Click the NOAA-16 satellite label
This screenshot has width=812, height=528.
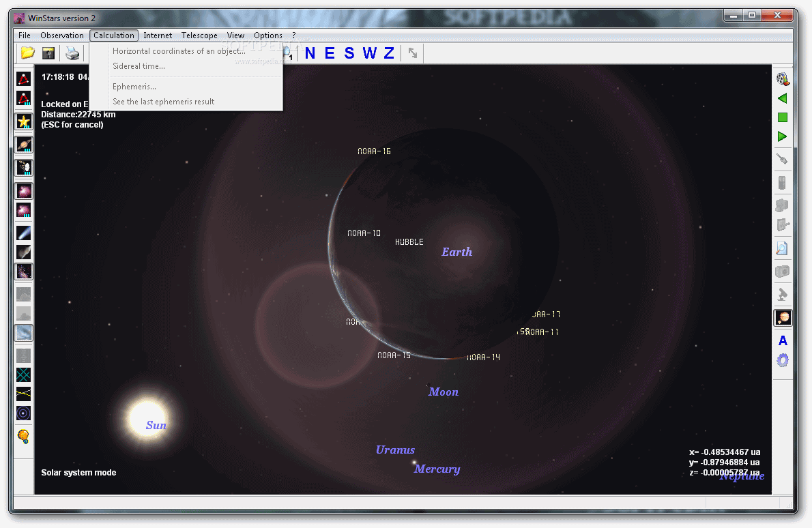pyautogui.click(x=374, y=151)
